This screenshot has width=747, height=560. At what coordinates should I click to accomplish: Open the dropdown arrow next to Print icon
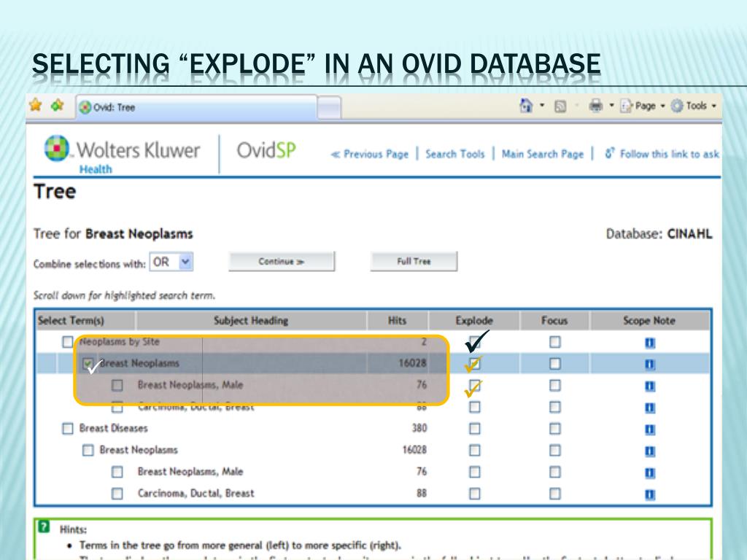point(612,105)
